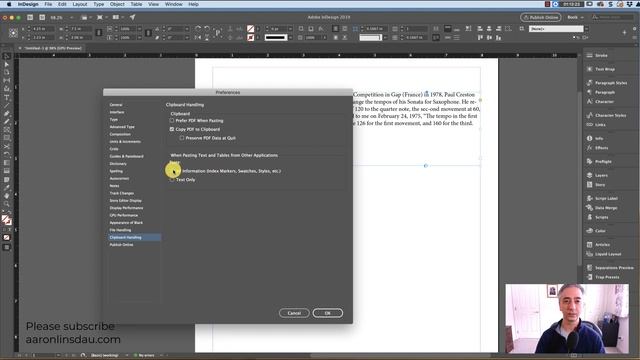Click the rotate 90° clockwise icon
Viewport: 640px width, 360px height.
tap(198, 29)
